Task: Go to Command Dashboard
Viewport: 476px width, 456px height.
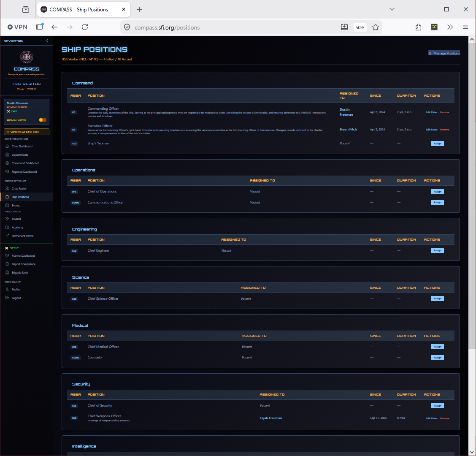Action: pos(25,163)
